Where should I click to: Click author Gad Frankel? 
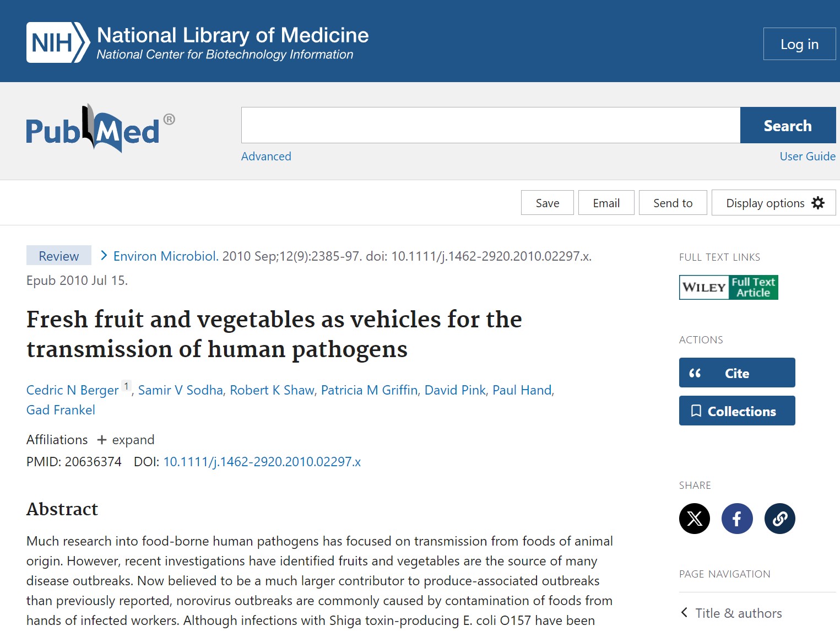(61, 409)
